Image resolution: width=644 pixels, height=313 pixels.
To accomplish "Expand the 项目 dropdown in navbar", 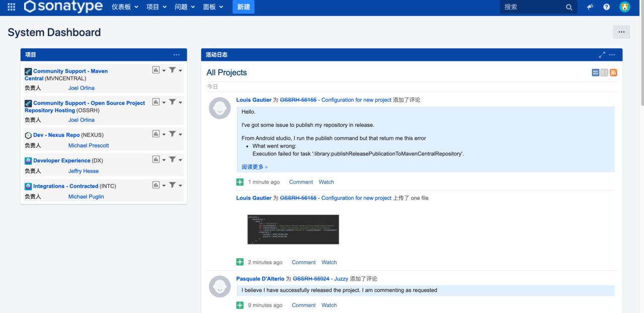I will click(156, 7).
